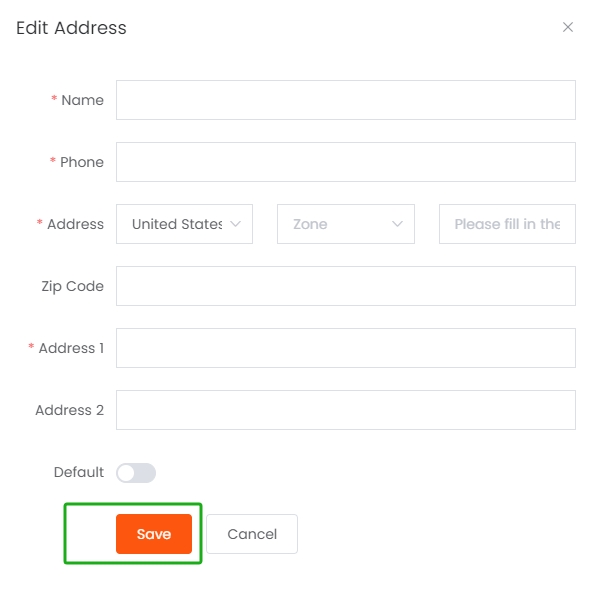Viewport: 595px width, 597px height.
Task: Close the Edit Address dialog
Action: point(568,27)
